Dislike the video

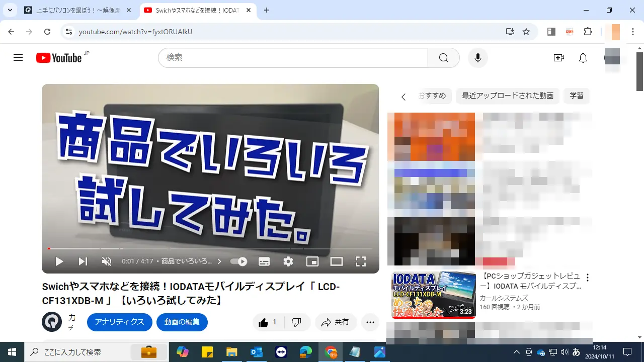coord(297,322)
